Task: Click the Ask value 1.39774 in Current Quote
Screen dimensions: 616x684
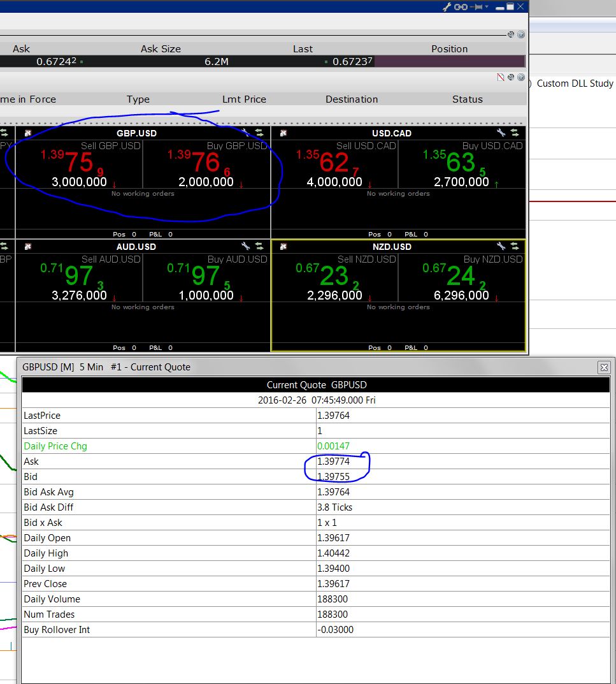Action: 334,462
